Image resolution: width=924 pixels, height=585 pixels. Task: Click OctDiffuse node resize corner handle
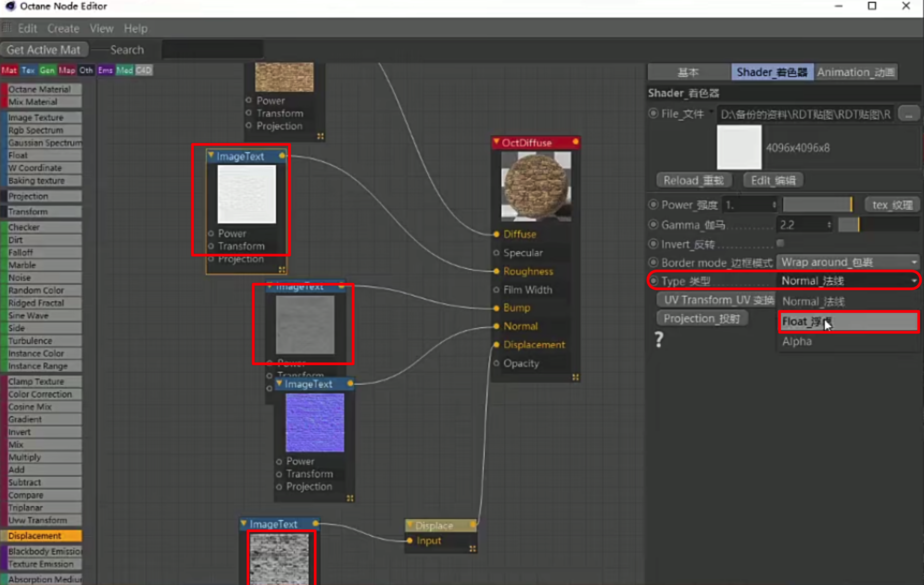(x=575, y=377)
